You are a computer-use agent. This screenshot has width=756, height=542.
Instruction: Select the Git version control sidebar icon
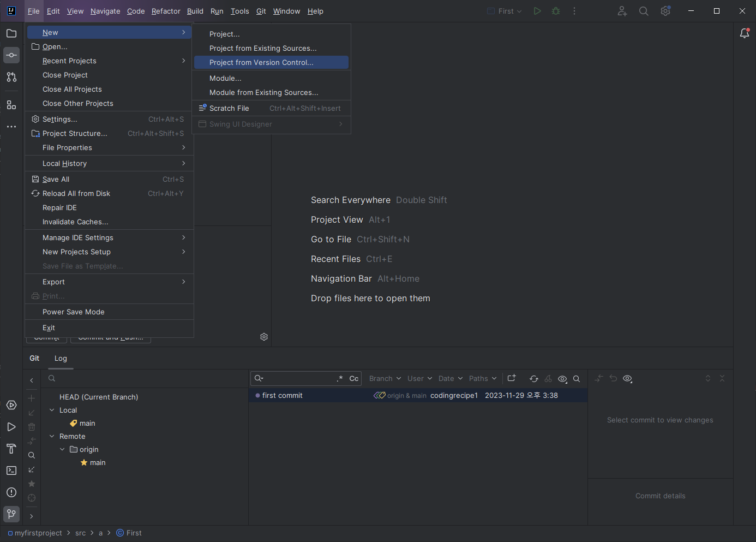tap(11, 514)
